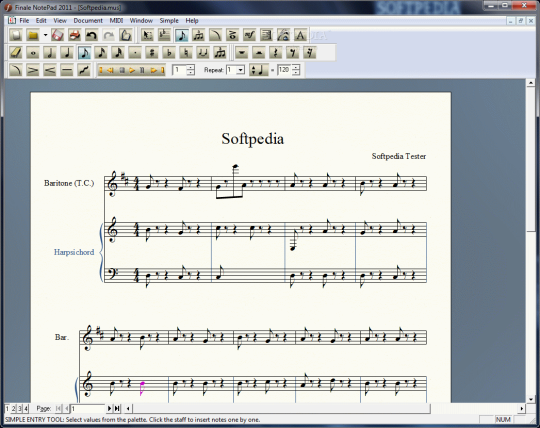
Task: Click the tempo field showing 120
Action: pos(284,70)
